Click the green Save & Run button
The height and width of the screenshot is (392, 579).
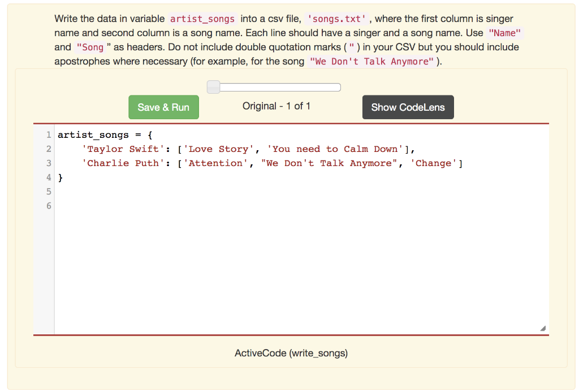pyautogui.click(x=163, y=107)
